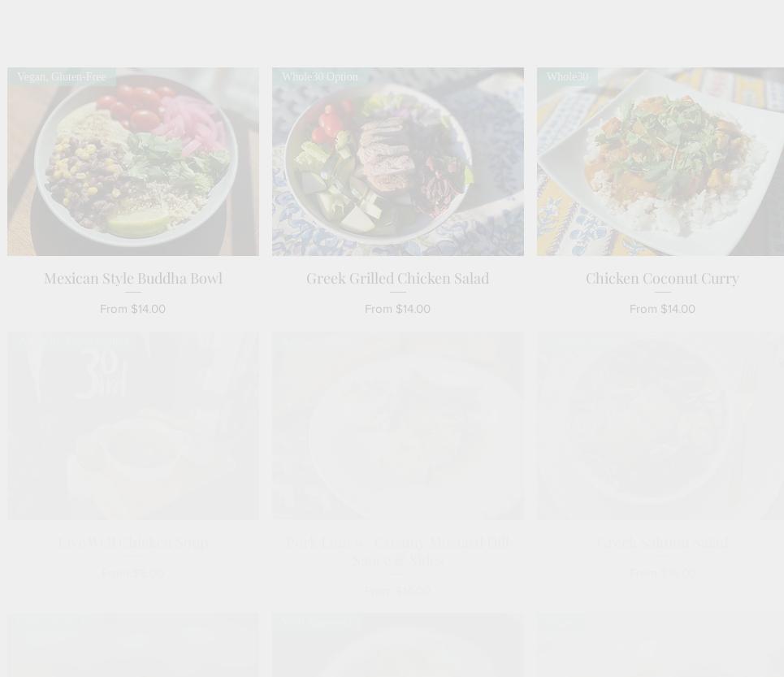Open the Pork Loin dish photo
This screenshot has width=784, height=677.
coord(398,426)
